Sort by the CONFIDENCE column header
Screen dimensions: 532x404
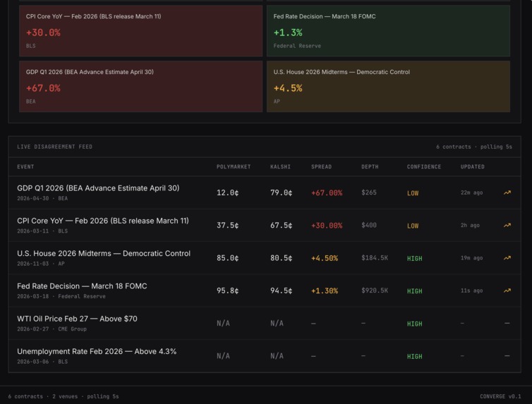424,167
